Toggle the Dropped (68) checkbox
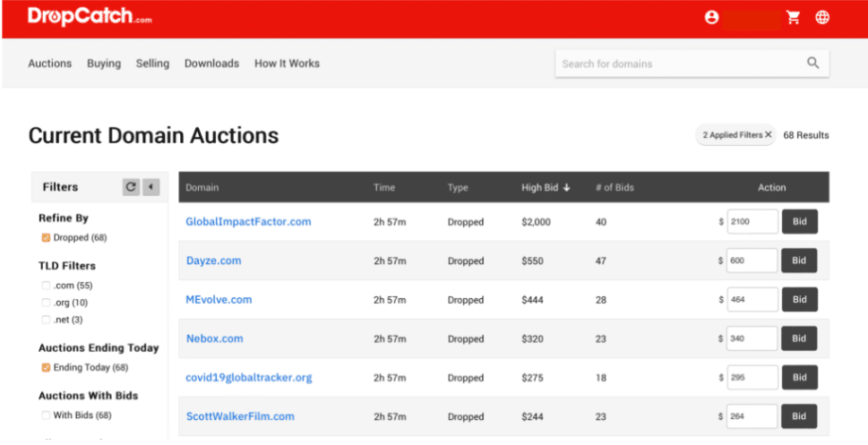The width and height of the screenshot is (868, 445). pos(46,237)
